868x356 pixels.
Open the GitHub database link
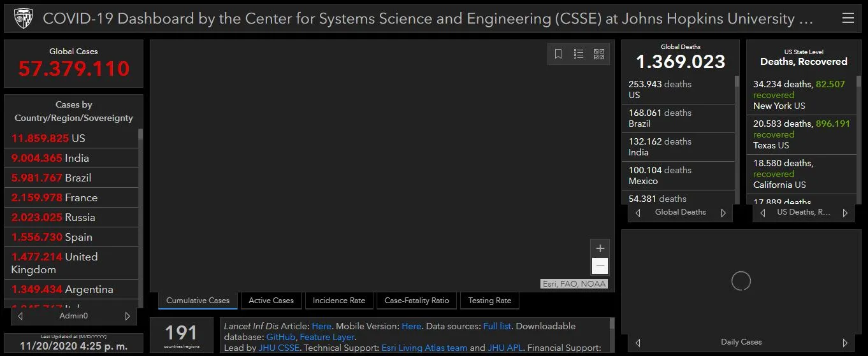[280, 337]
